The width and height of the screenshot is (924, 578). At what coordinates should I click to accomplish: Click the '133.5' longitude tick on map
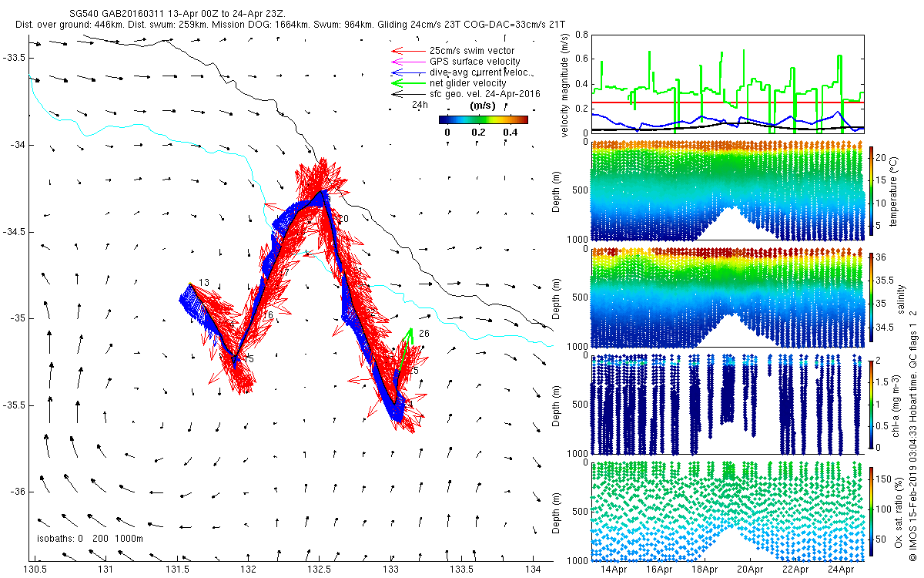pyautogui.click(x=463, y=570)
